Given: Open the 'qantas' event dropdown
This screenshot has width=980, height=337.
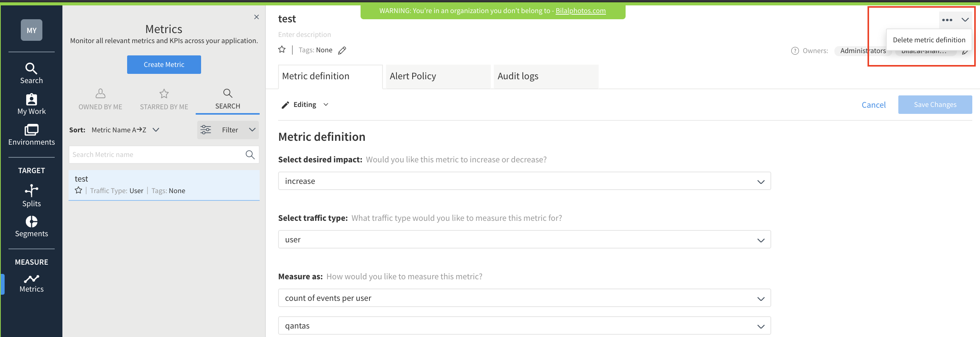Looking at the screenshot, I should point(524,326).
